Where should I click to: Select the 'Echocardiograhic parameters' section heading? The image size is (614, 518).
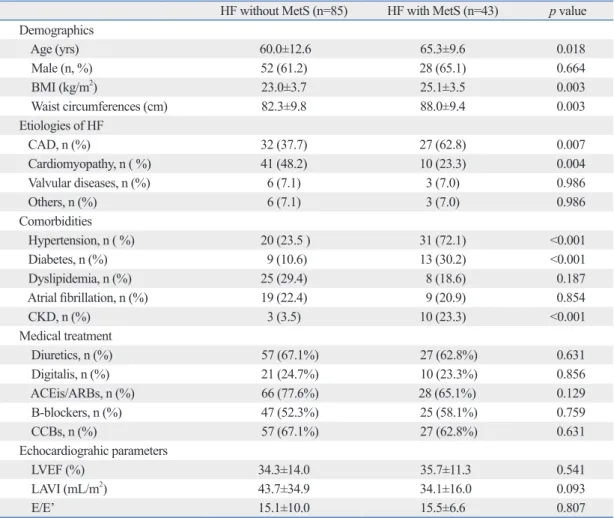coord(93,451)
